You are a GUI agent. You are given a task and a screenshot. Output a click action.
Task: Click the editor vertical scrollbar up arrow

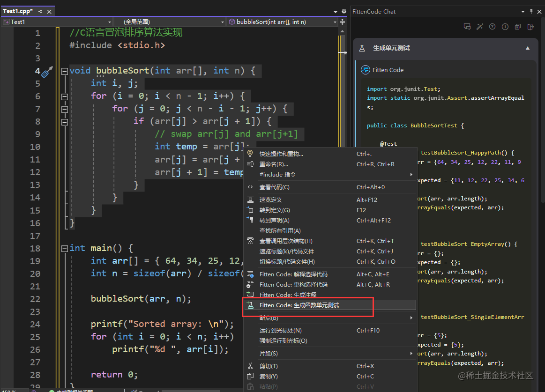click(343, 31)
